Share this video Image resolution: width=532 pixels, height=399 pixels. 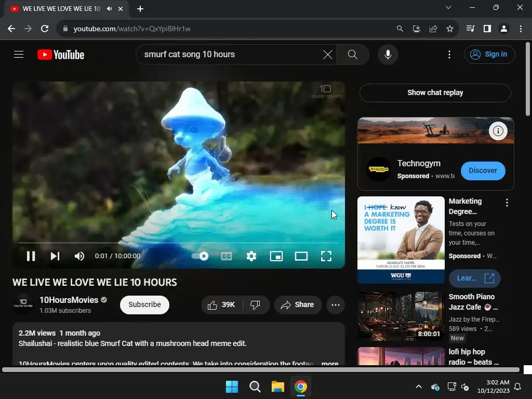[298, 304]
